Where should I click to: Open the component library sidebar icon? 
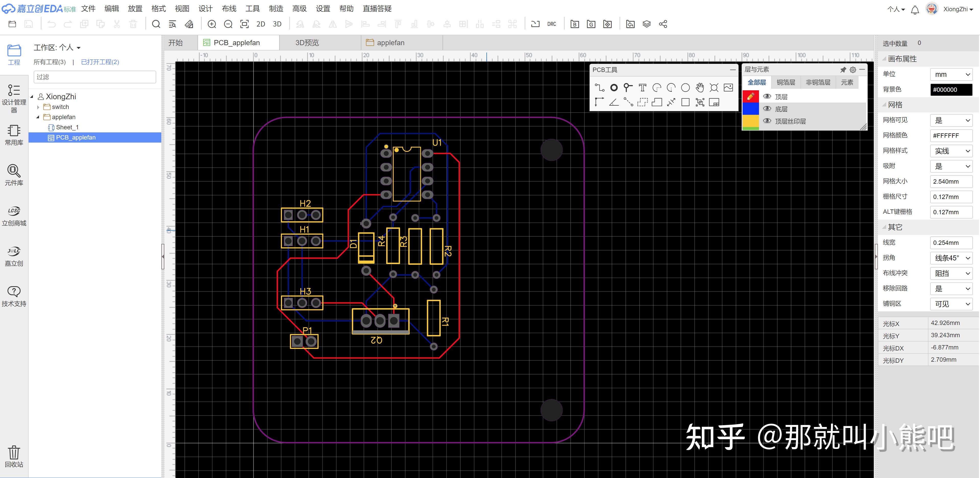(14, 174)
